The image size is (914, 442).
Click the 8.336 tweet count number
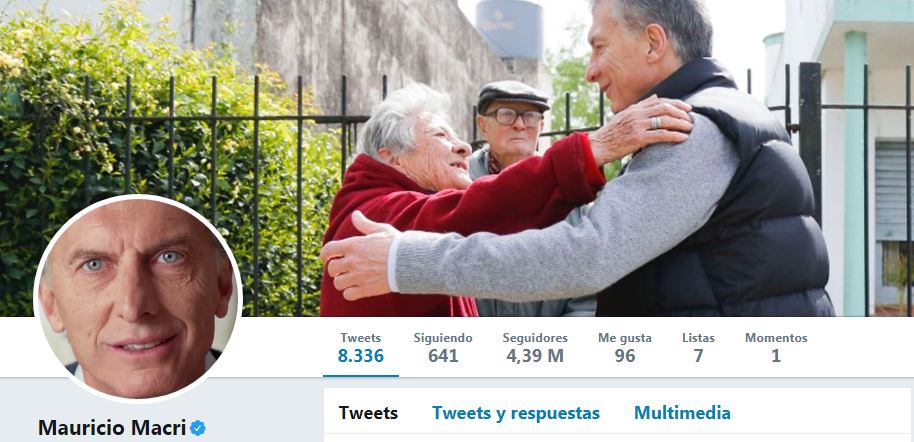pyautogui.click(x=361, y=356)
